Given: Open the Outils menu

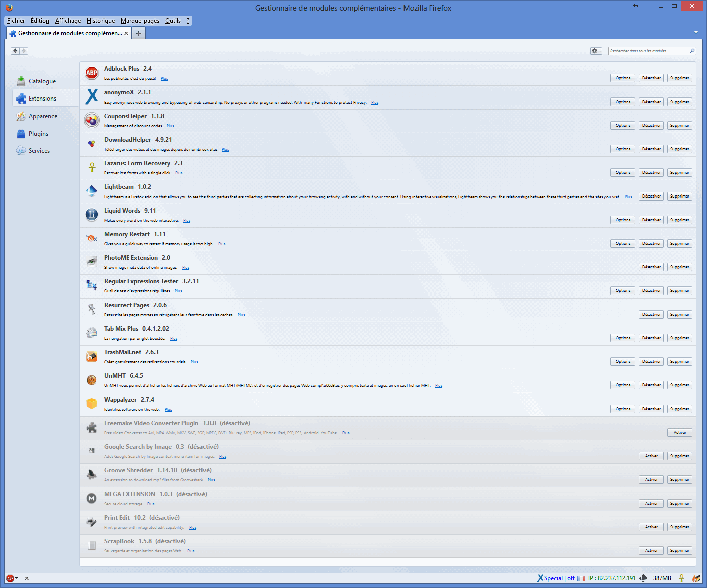Looking at the screenshot, I should (173, 21).
